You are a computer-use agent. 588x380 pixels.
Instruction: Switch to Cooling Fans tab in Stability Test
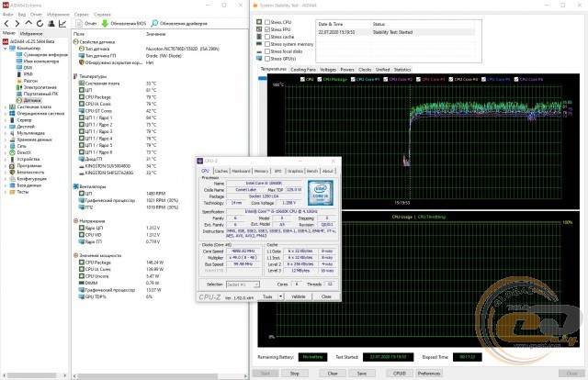pos(303,70)
